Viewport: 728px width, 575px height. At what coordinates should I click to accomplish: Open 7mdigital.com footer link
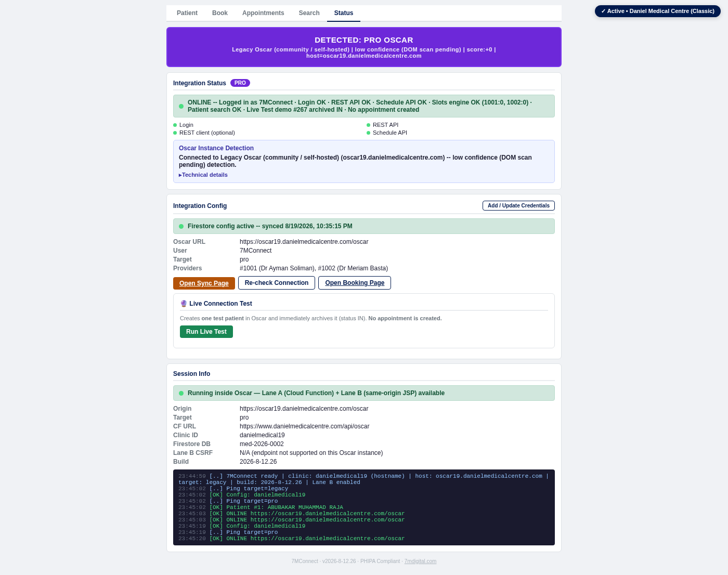(x=420, y=561)
